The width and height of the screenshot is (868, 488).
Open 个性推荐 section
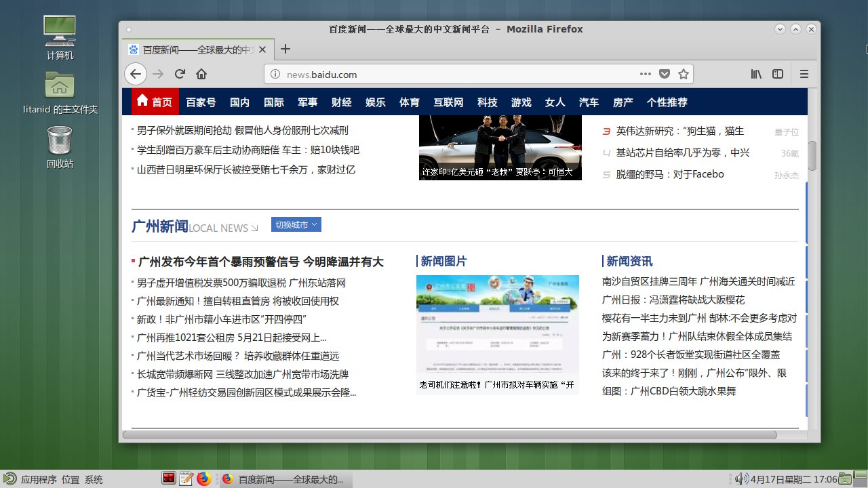pos(667,102)
